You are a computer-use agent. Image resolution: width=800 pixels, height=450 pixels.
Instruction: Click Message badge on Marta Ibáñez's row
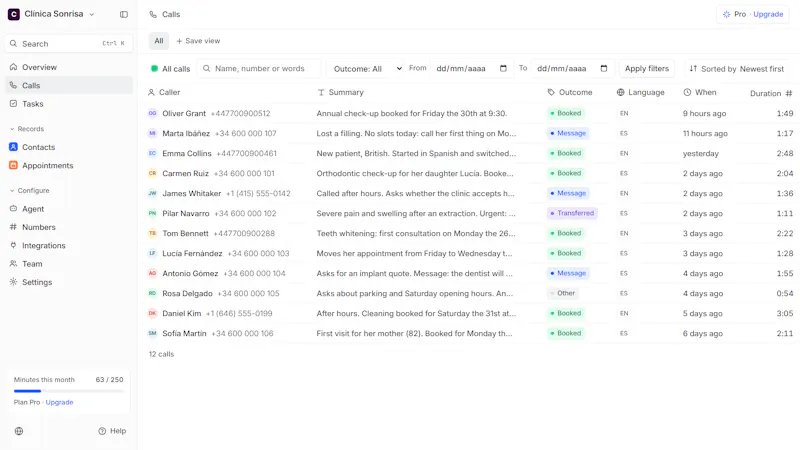point(568,133)
